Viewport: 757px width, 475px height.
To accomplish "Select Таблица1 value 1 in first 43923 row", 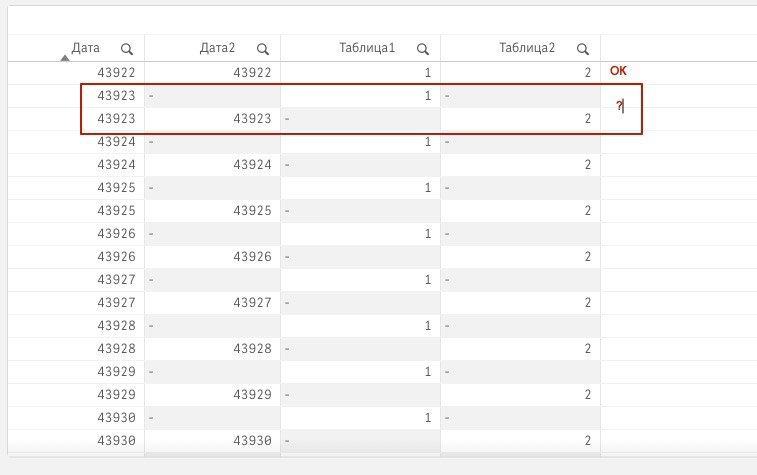I will click(x=428, y=96).
